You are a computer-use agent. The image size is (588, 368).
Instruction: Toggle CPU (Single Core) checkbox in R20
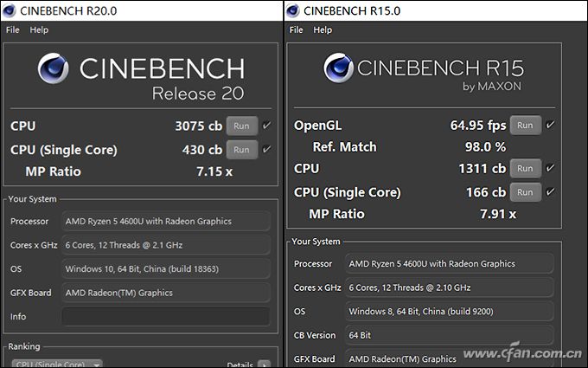tap(266, 149)
